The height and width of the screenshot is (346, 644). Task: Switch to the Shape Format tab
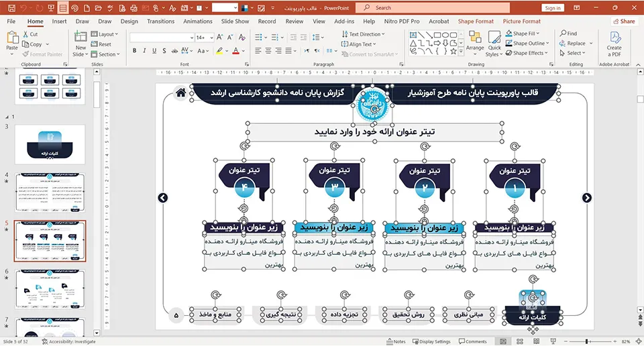click(x=476, y=21)
